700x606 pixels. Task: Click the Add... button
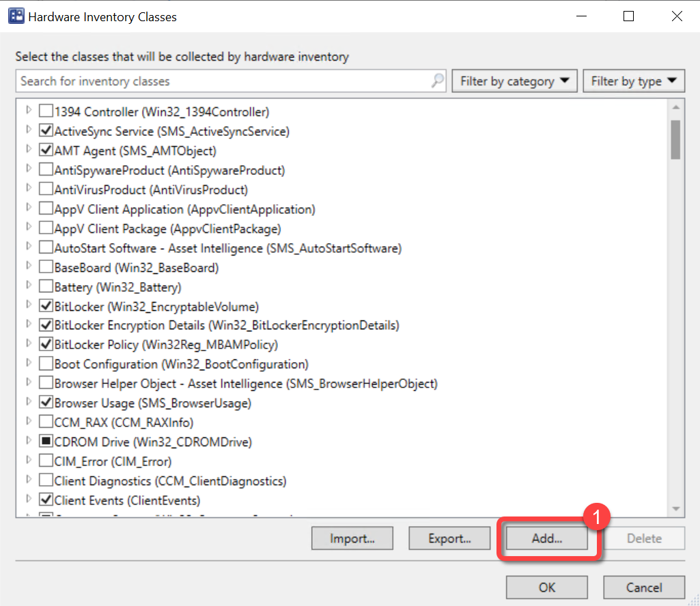pos(546,538)
